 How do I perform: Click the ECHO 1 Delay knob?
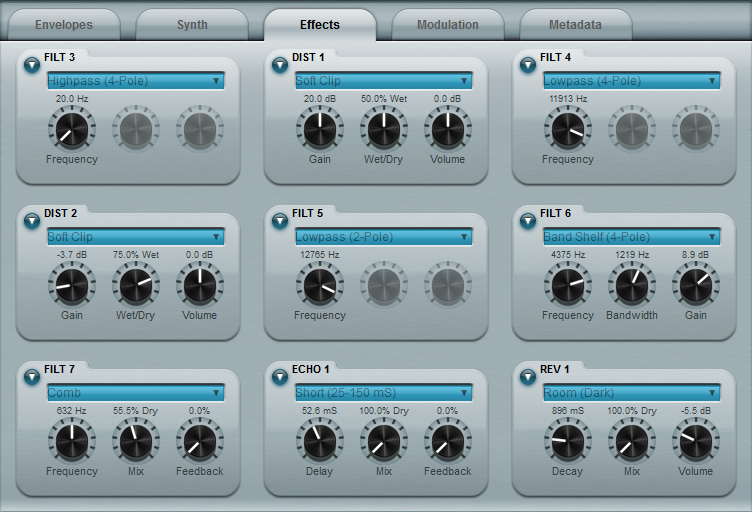point(320,441)
